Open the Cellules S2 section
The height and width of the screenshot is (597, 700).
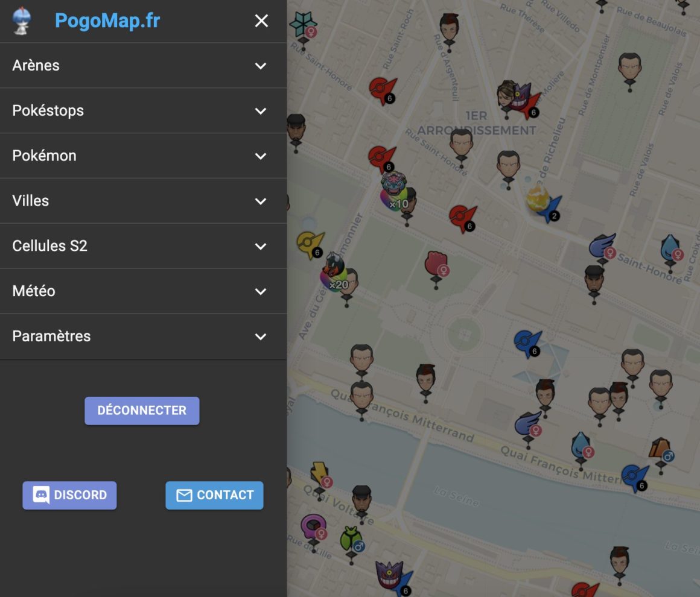click(x=143, y=246)
